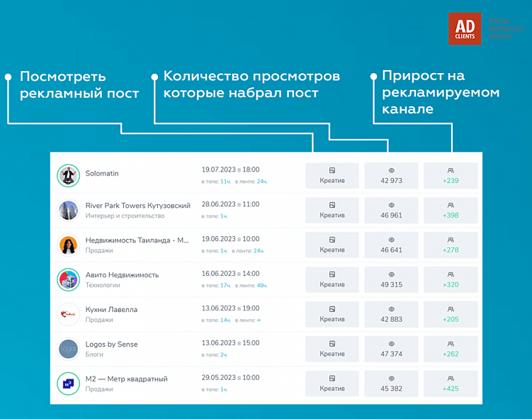The height and width of the screenshot is (419, 532).
Task: Open Креатив for Logos by Sense
Action: (332, 349)
